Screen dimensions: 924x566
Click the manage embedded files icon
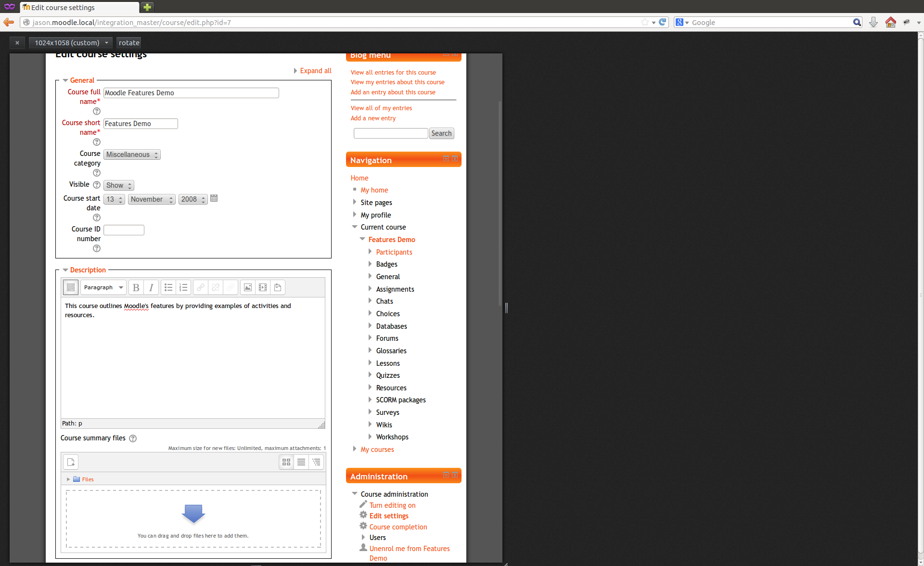point(278,287)
